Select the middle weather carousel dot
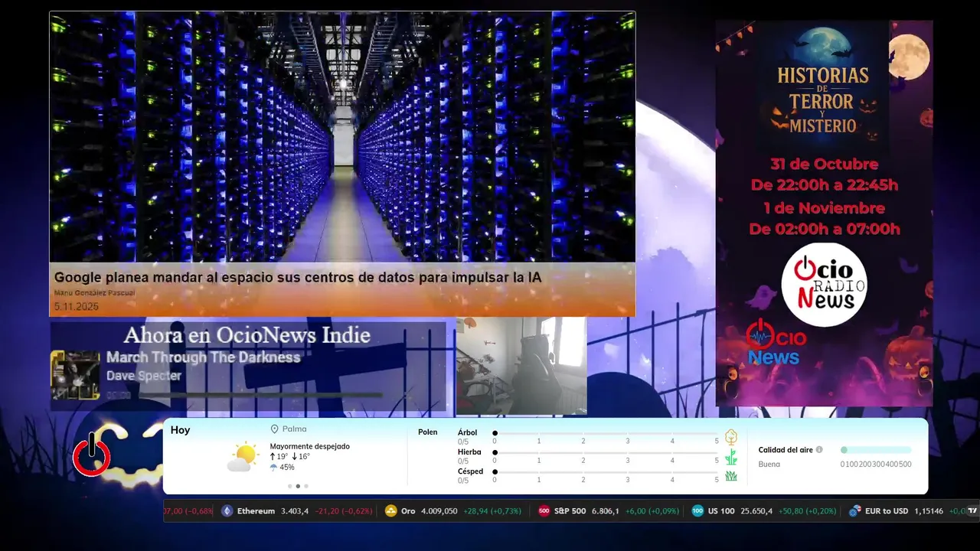Viewport: 980px width, 551px height. pos(298,486)
